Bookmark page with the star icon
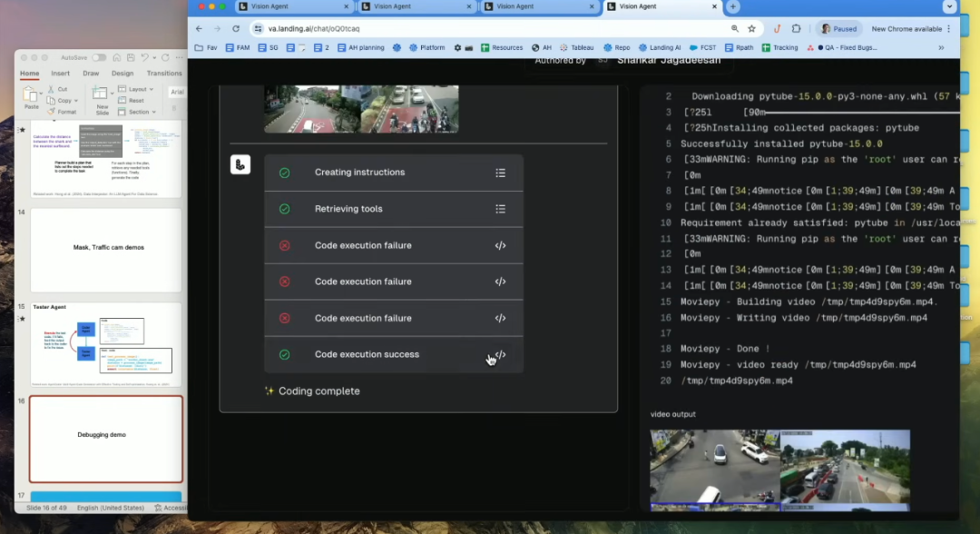 751,28
